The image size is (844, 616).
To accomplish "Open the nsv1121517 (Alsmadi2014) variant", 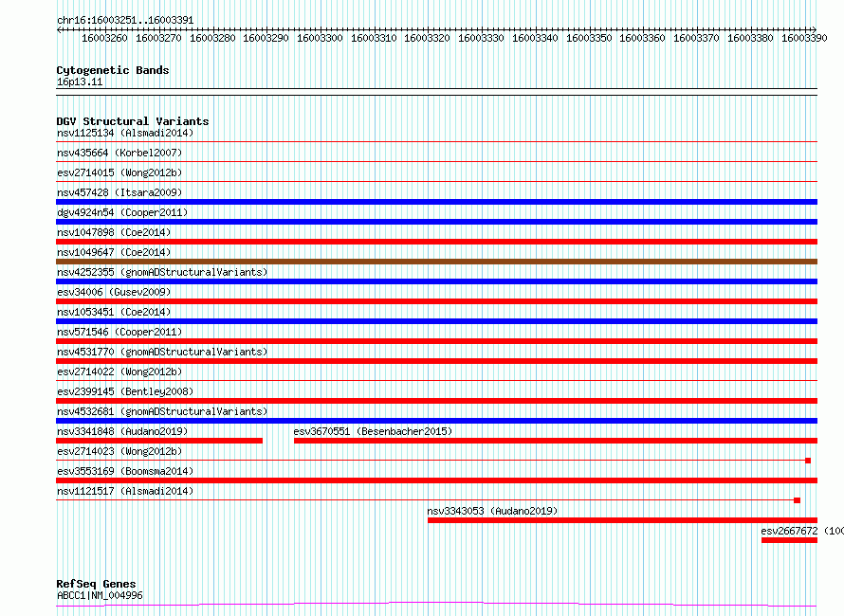I will (x=125, y=491).
